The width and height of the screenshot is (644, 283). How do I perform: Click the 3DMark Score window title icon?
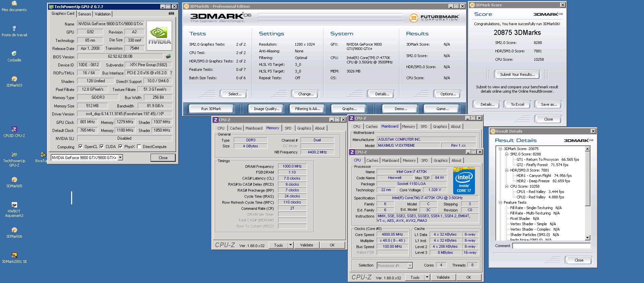[472, 5]
